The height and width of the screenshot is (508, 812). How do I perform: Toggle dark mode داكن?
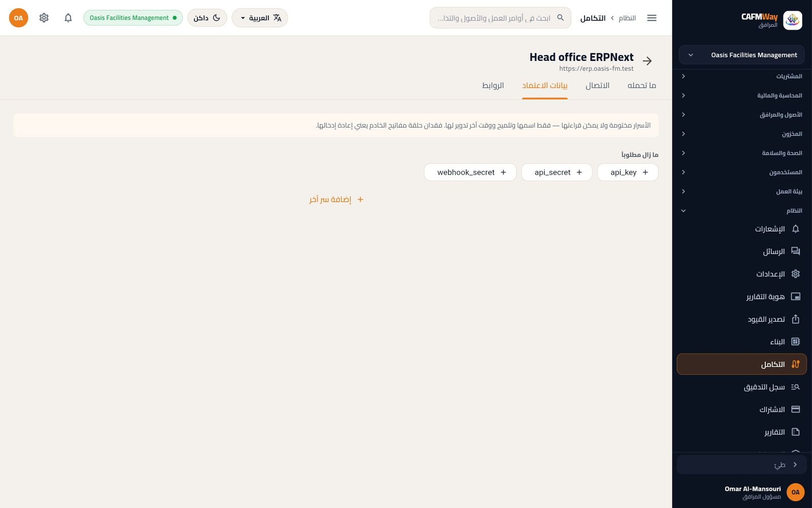(x=207, y=18)
